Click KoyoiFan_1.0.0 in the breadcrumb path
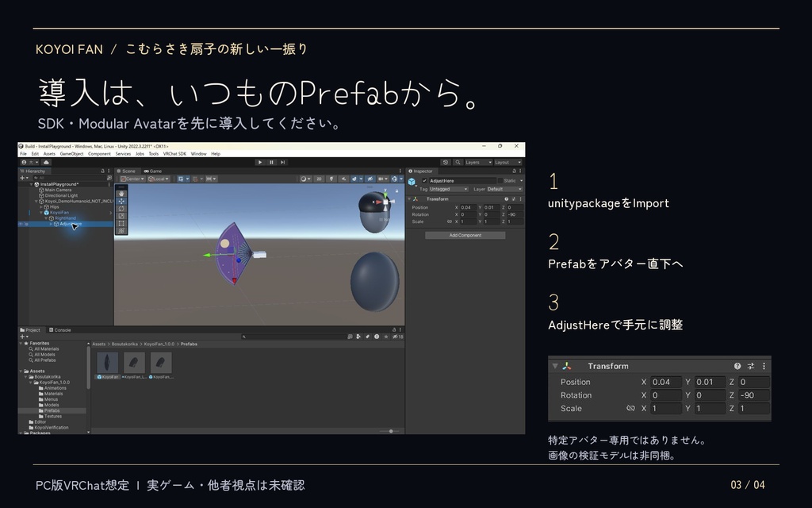The width and height of the screenshot is (812, 508). 159,344
